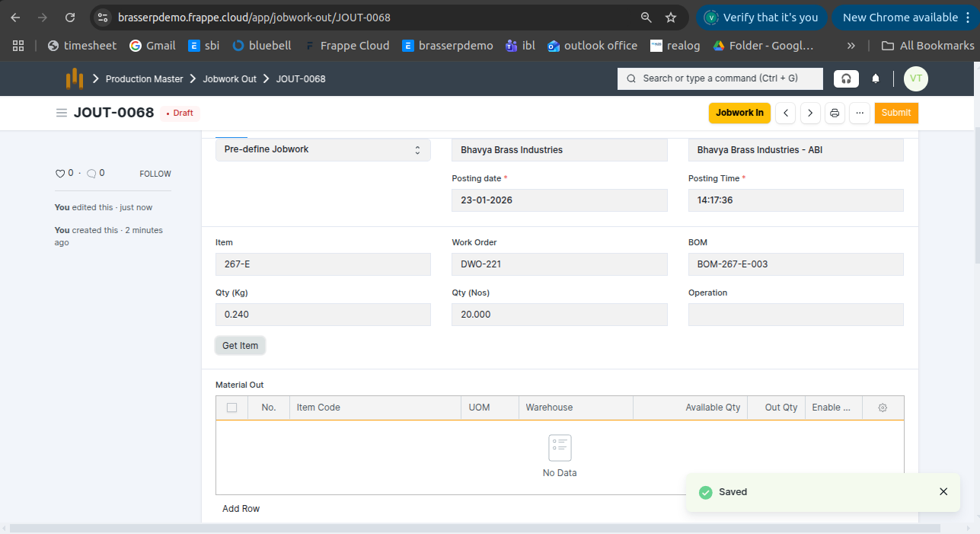Open the VT user avatar menu
Viewport: 980px width, 534px height.
tap(915, 78)
